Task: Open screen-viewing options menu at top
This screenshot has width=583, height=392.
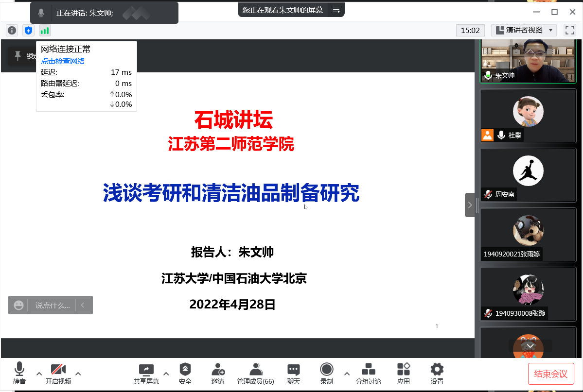Action: [336, 10]
